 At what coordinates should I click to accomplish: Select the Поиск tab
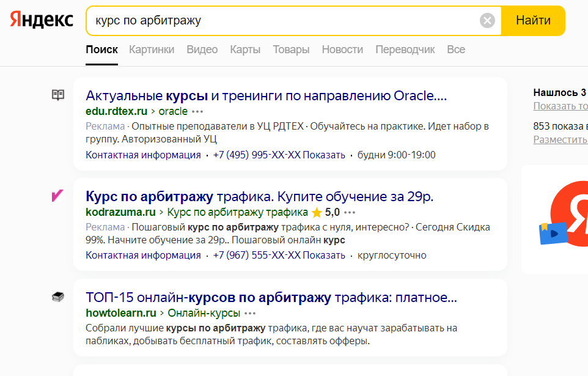coord(101,50)
